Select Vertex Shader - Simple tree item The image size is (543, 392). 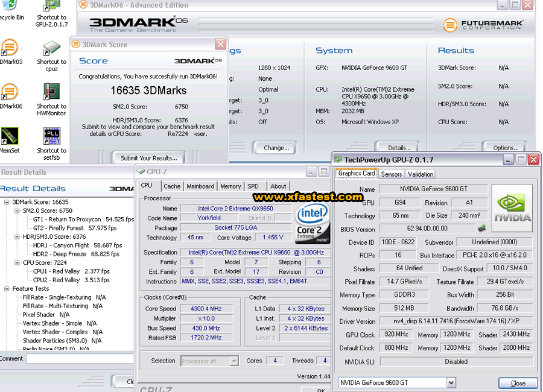[60, 323]
